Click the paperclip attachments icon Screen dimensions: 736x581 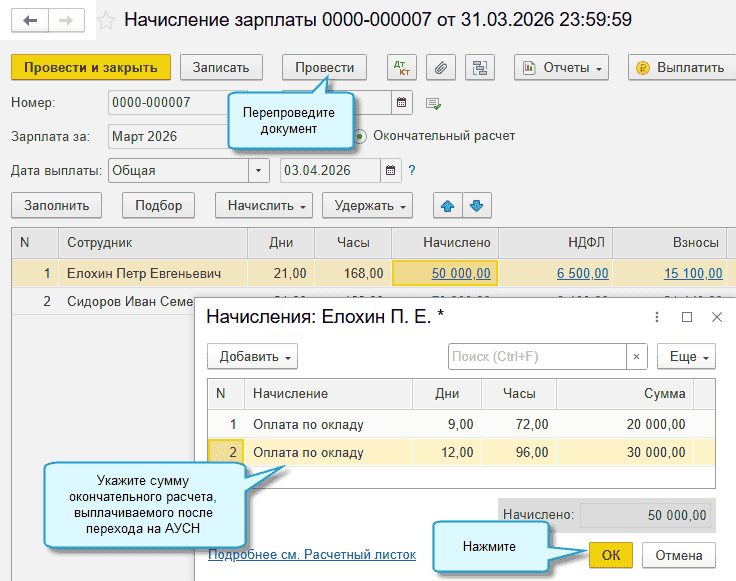[x=441, y=68]
